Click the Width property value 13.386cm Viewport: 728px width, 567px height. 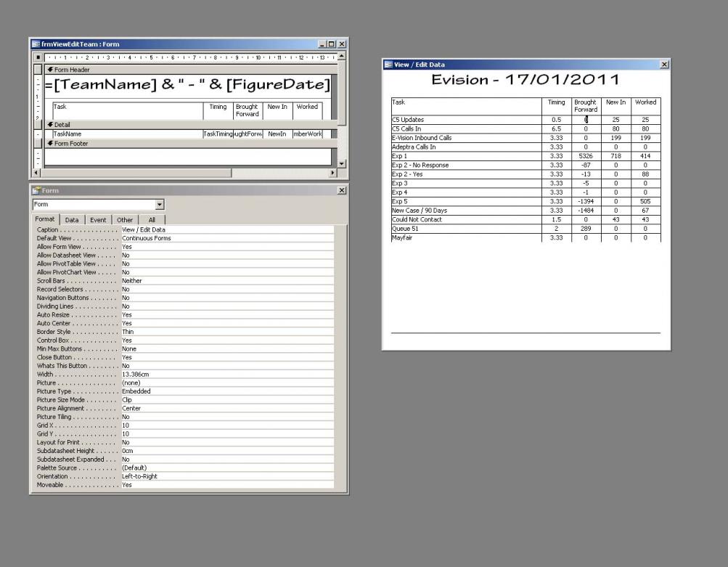click(227, 375)
